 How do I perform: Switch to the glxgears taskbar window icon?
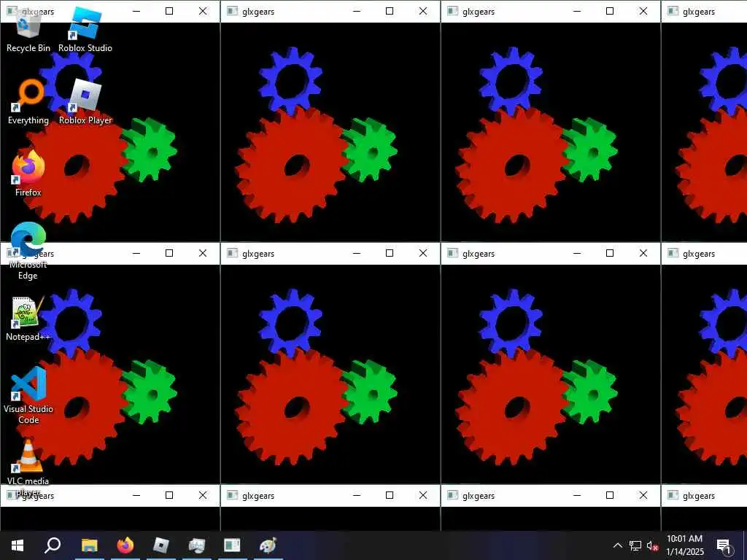[232, 545]
